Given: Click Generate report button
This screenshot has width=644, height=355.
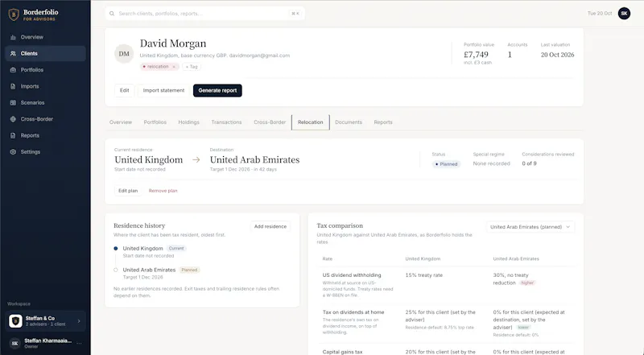Looking at the screenshot, I should tap(217, 90).
